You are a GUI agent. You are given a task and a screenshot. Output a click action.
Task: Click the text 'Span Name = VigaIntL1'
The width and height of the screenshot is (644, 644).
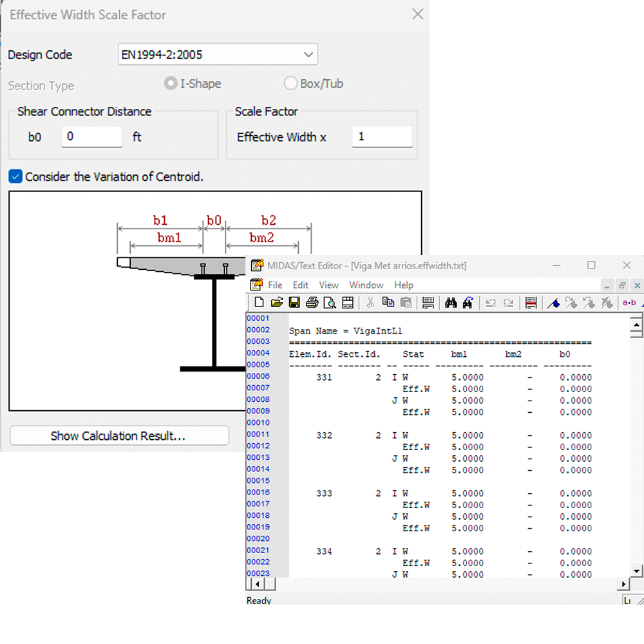coord(345,331)
